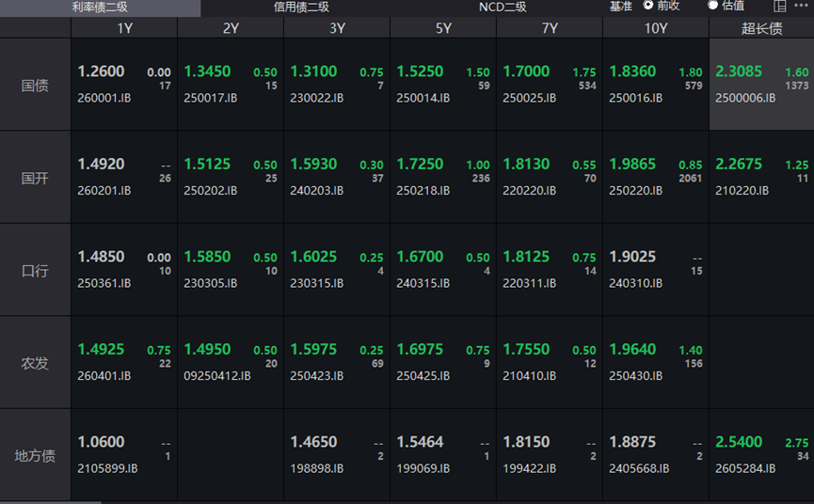Click the 农发 row label
814x504 pixels.
pos(35,362)
